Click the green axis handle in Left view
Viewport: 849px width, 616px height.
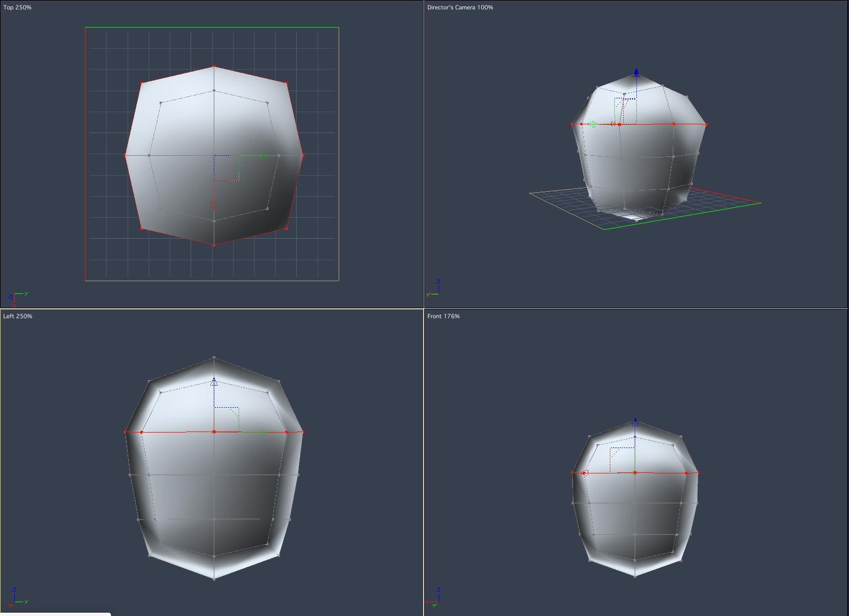click(x=263, y=432)
